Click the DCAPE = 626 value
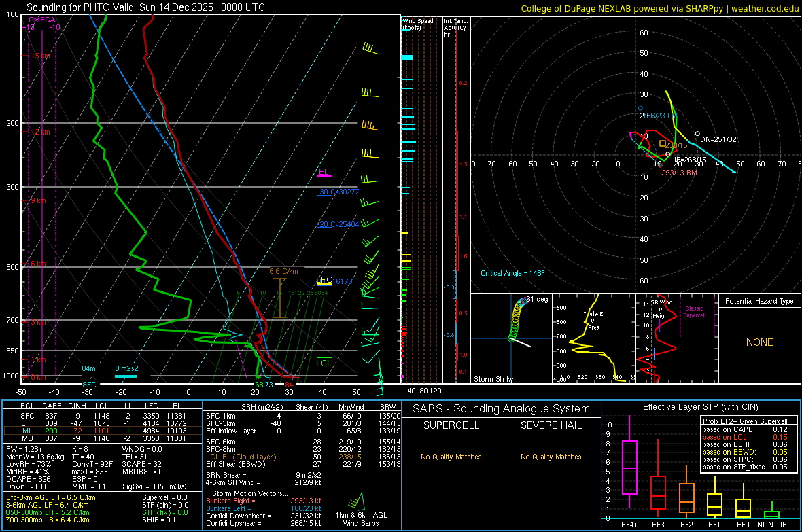Image resolution: width=802 pixels, height=532 pixels. pos(28,479)
